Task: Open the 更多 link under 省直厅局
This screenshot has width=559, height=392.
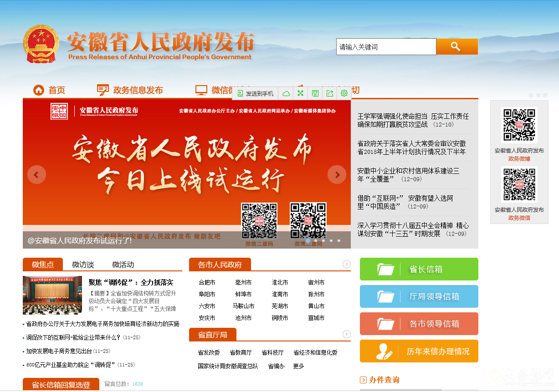Action: (298, 366)
